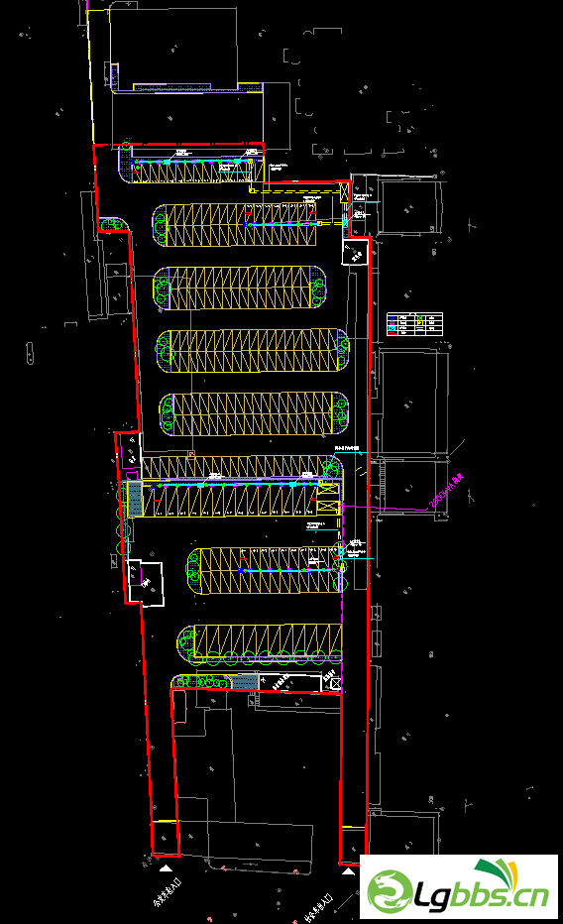Select the magenta 2500m² diagonal area label
The width and height of the screenshot is (563, 924).
coord(446,491)
